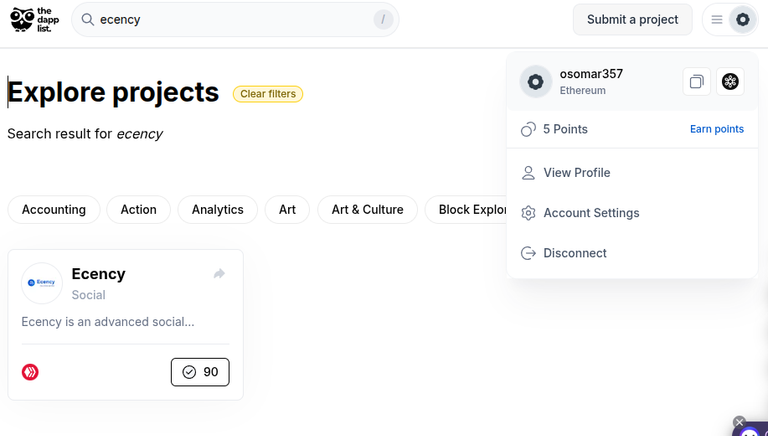
Task: Share the Ecency project
Action: (x=219, y=273)
